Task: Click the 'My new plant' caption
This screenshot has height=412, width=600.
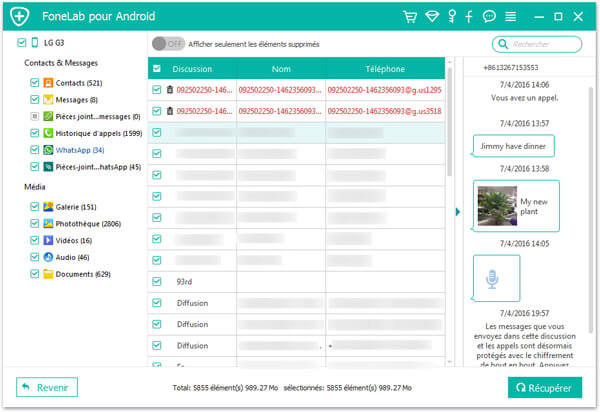Action: coord(534,207)
